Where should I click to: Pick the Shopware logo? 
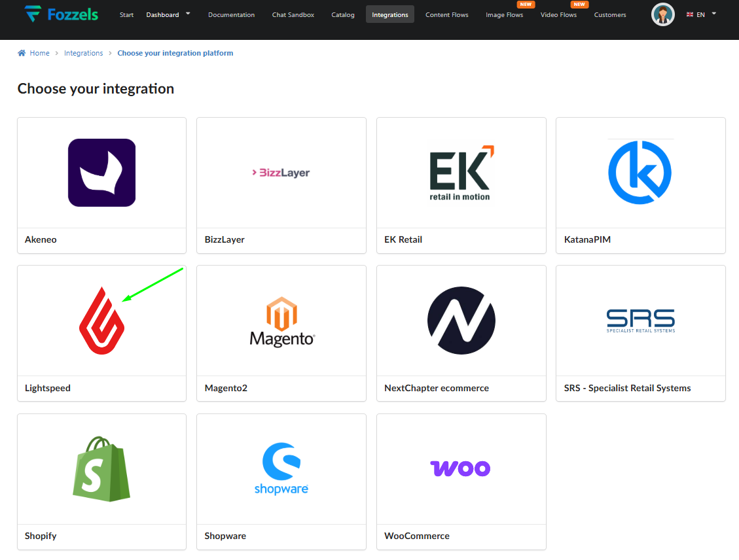click(281, 468)
